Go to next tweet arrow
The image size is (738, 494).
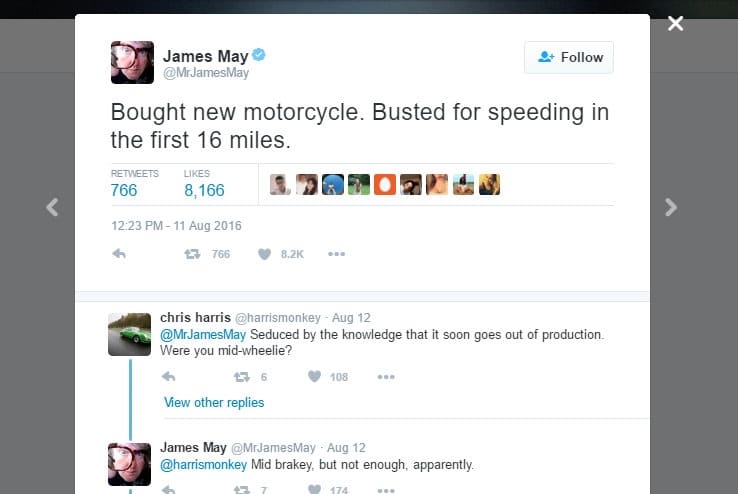[671, 208]
